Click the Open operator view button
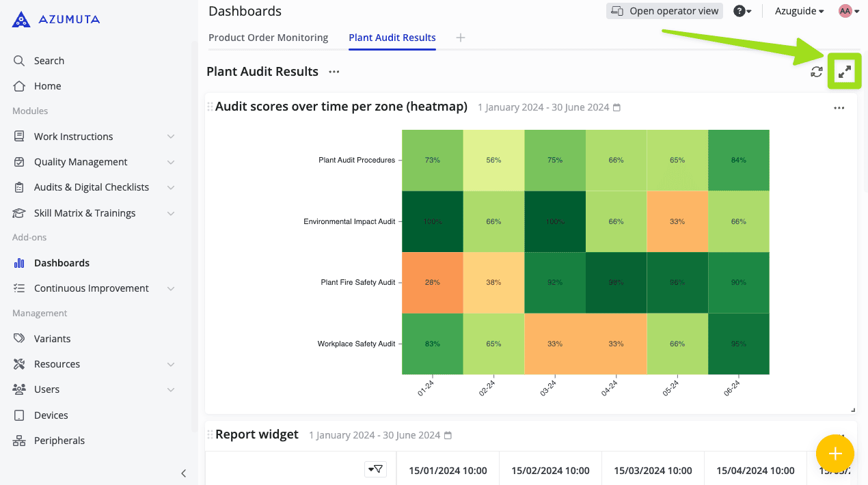868x485 pixels. [x=664, y=11]
